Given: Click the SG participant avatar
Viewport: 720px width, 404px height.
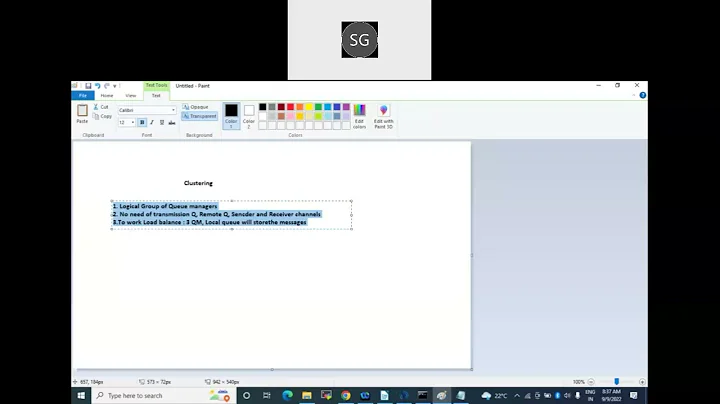Looking at the screenshot, I should coord(360,40).
